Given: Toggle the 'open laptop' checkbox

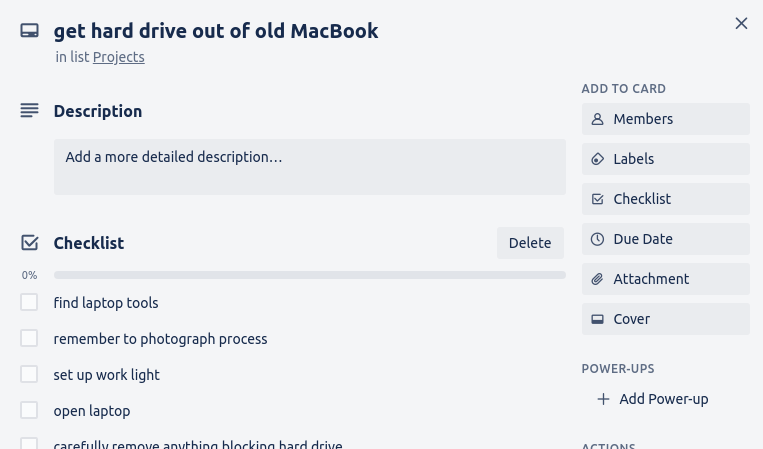Looking at the screenshot, I should coord(29,411).
